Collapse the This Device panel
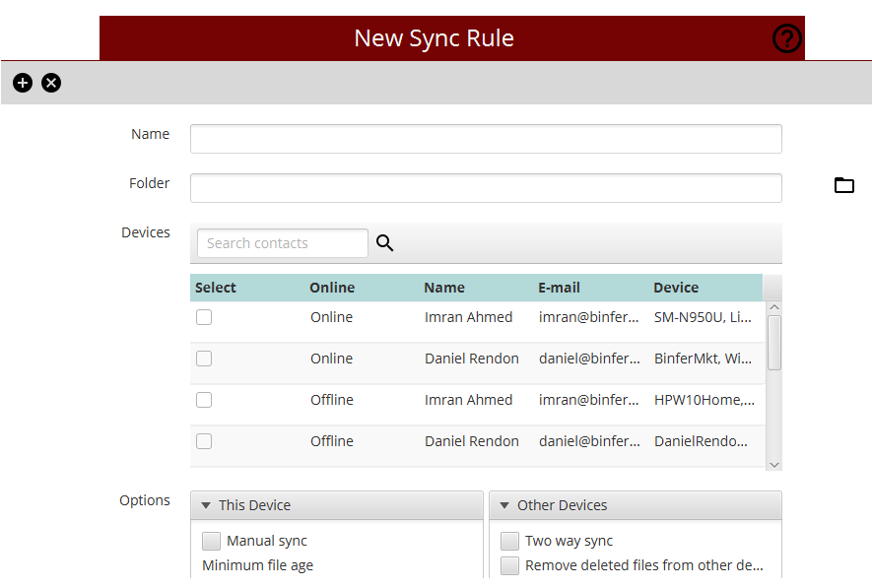872x588 pixels. tap(206, 505)
